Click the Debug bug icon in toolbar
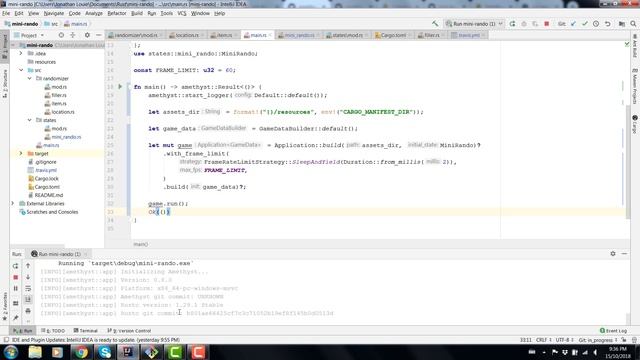This screenshot has width=640, height=360. pyautogui.click(x=524, y=24)
